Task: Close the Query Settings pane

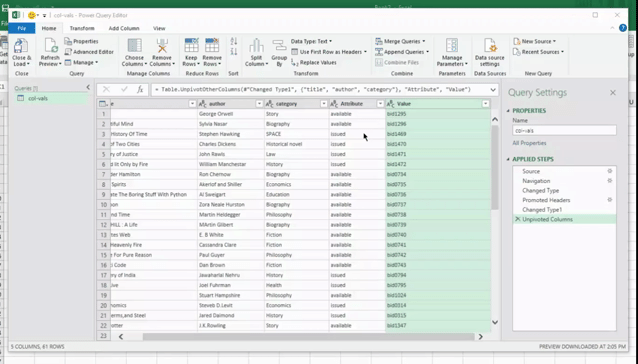Action: 613,93
